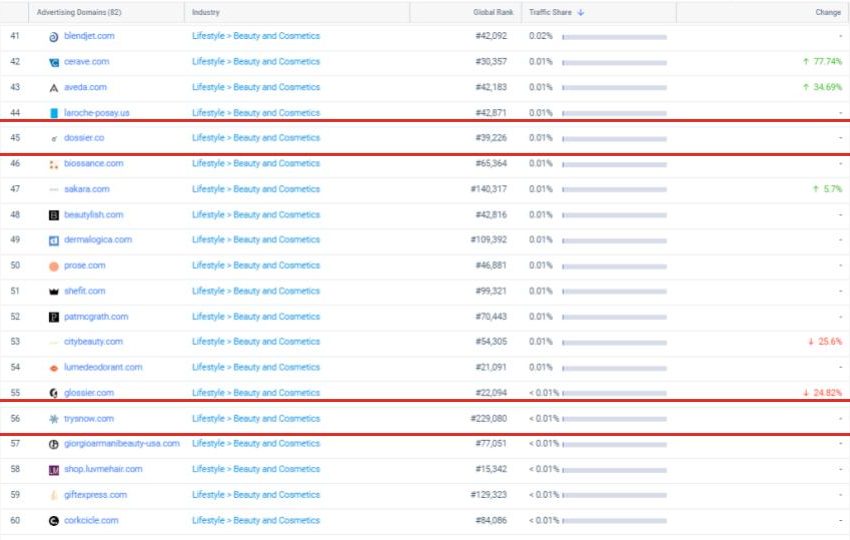The image size is (850, 540).
Task: Open the Lifestyle industry link for shefit.com
Action: pos(208,291)
